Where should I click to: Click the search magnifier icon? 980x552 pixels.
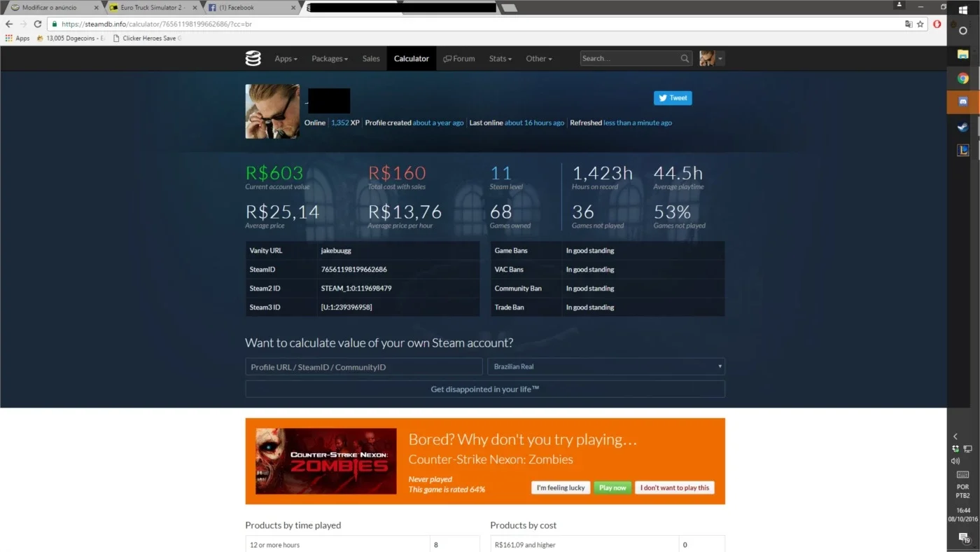point(685,59)
